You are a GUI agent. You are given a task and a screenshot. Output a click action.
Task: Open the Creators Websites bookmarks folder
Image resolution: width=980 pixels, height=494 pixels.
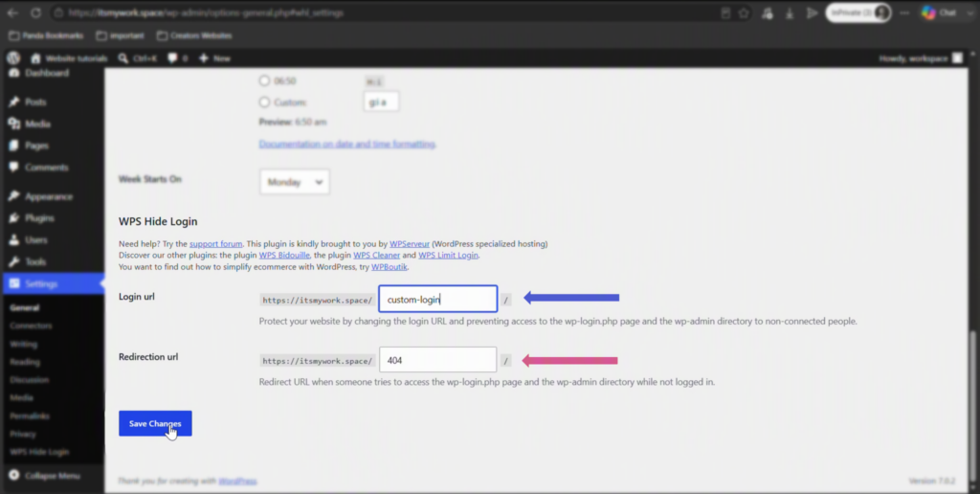pyautogui.click(x=194, y=35)
